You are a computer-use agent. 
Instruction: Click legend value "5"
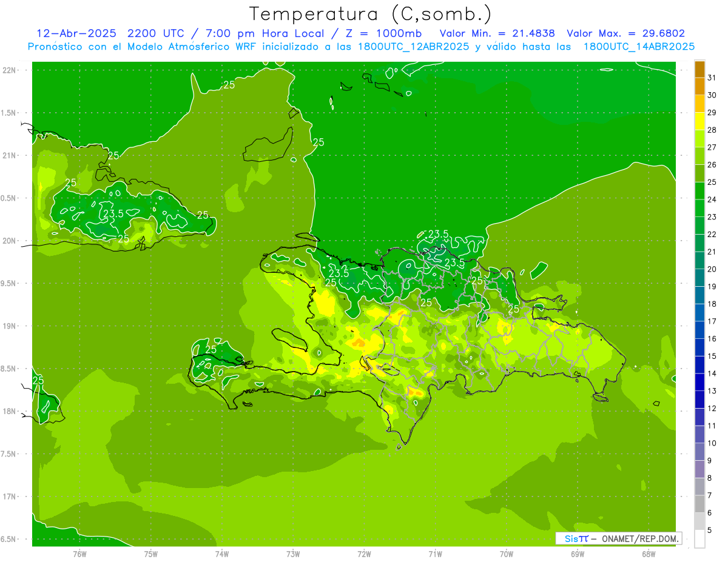(x=710, y=530)
